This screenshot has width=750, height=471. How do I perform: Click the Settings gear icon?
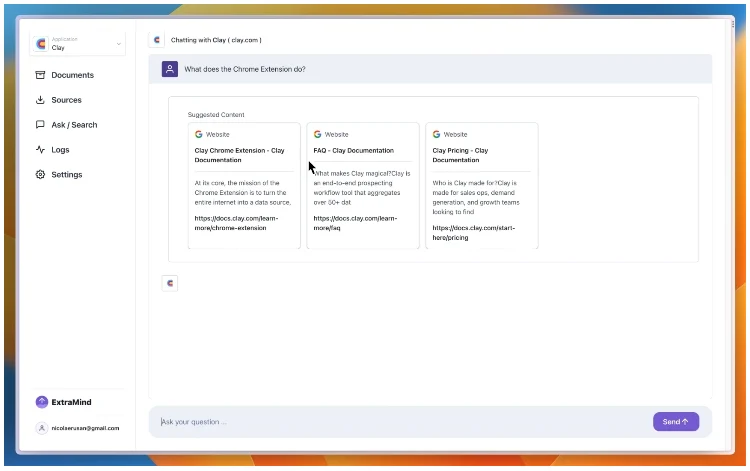click(x=40, y=175)
